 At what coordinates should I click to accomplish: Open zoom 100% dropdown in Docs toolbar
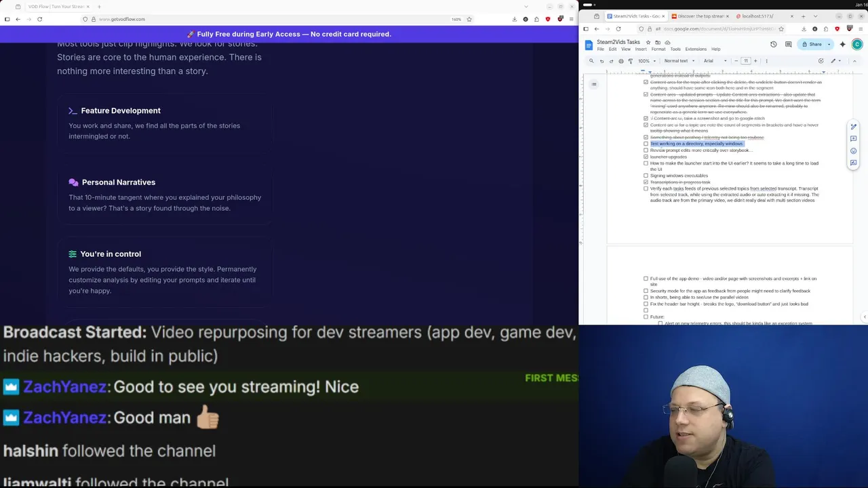(x=646, y=61)
